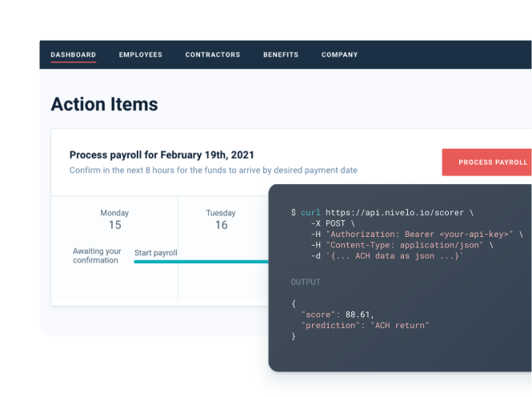Click the teal payroll progress bar
532x397 pixels.
click(x=201, y=262)
